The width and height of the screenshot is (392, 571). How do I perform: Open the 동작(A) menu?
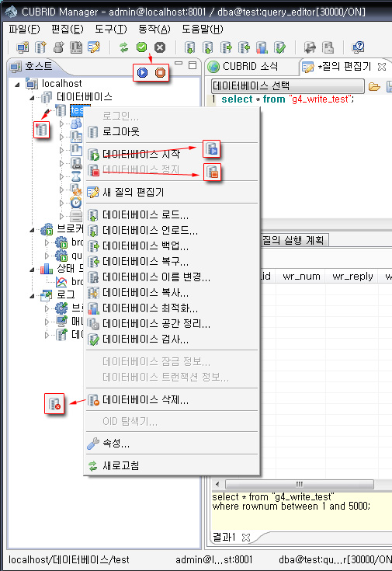pyautogui.click(x=154, y=30)
